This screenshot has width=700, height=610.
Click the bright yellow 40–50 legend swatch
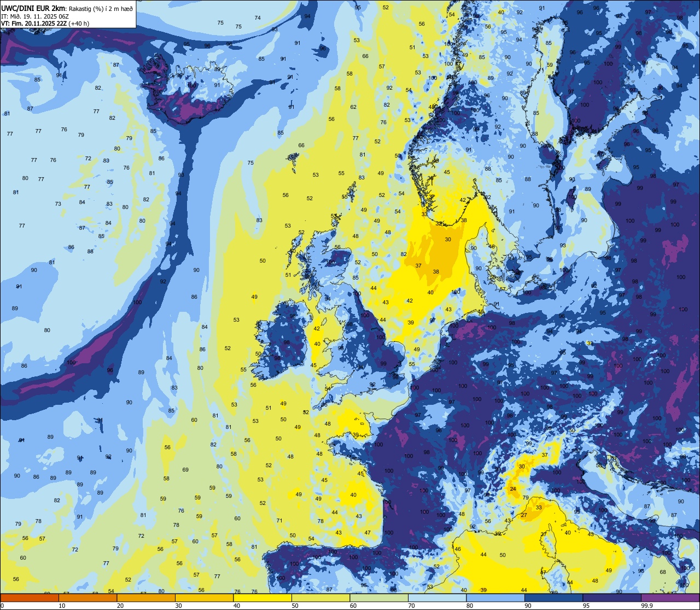[x=262, y=598]
